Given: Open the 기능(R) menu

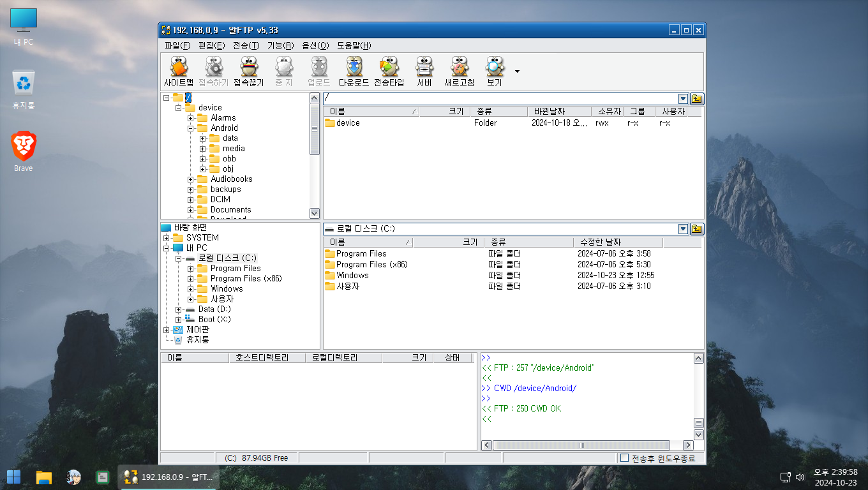Looking at the screenshot, I should click(281, 45).
